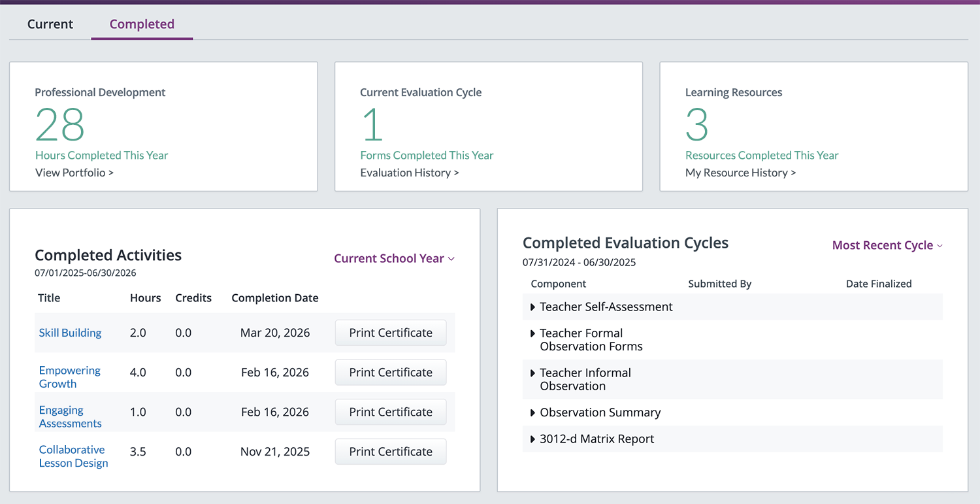Print certificate for Engaging Assessments
Screen dimensions: 980x504
tap(390, 412)
